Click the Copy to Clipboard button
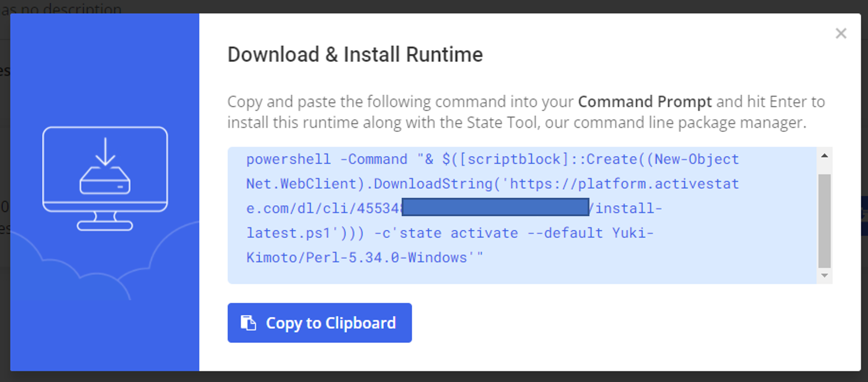Screen dimensions: 868x382 click(x=319, y=323)
